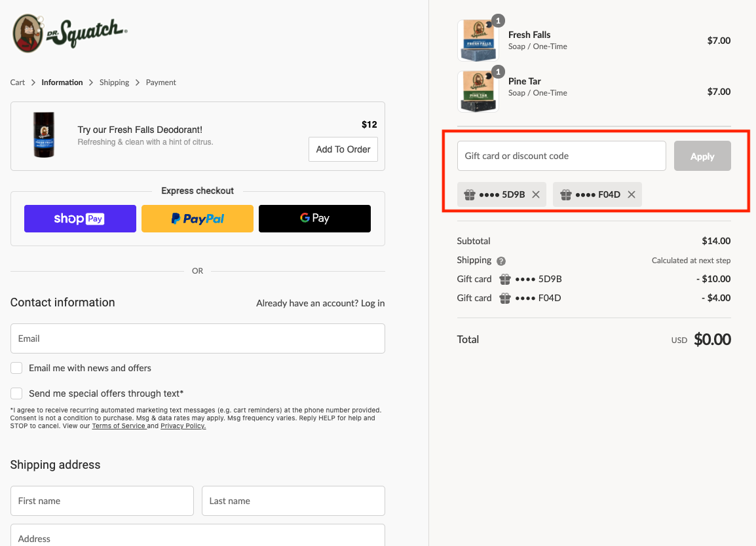
Task: Click the gift card chip ending 5D9B
Action: [501, 194]
